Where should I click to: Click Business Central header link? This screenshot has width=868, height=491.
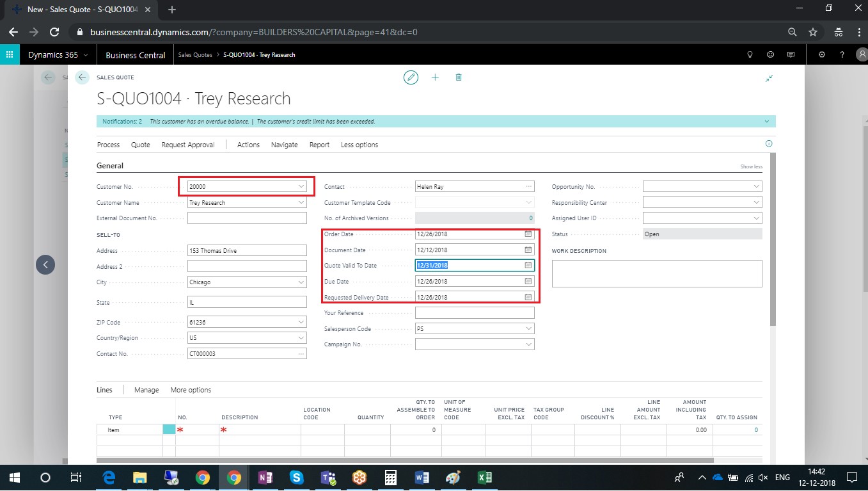click(x=136, y=55)
